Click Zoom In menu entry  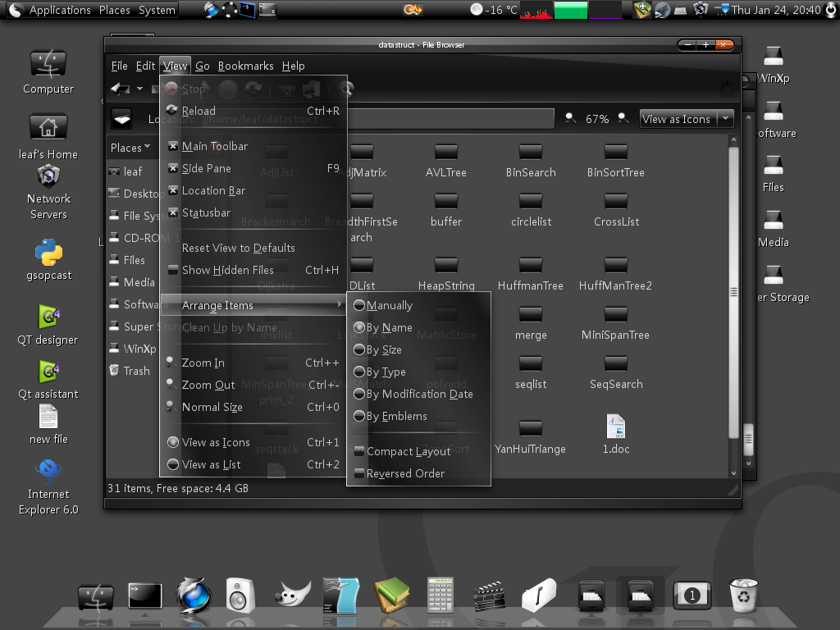pos(253,363)
